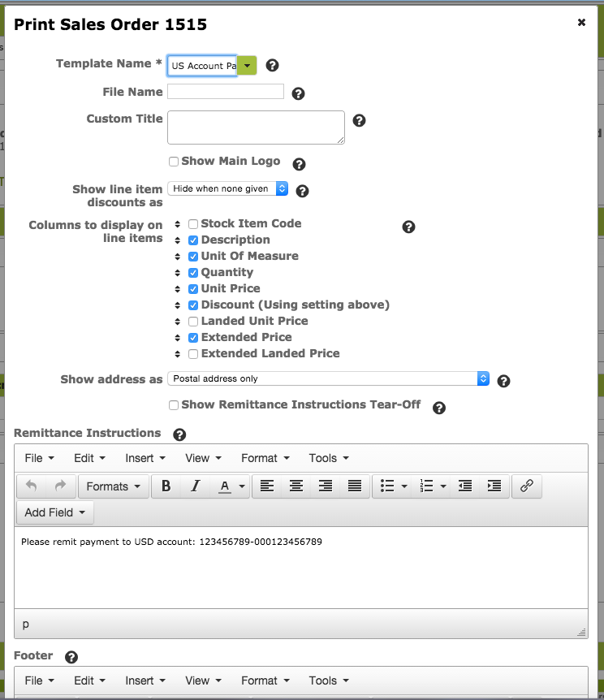Screen dimensions: 604x700
Task: Open the help icon for Custom Title
Action: [x=360, y=120]
